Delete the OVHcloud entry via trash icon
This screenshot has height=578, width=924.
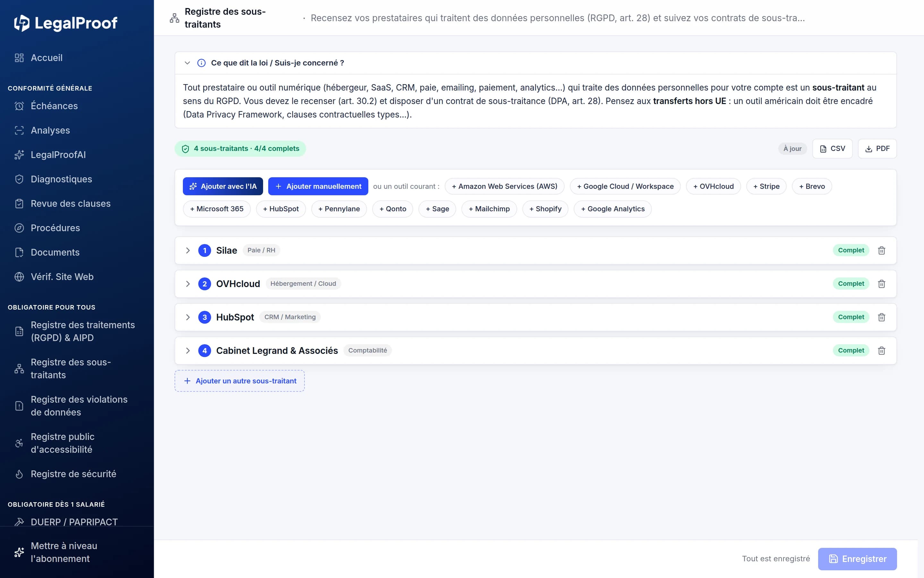coord(881,284)
